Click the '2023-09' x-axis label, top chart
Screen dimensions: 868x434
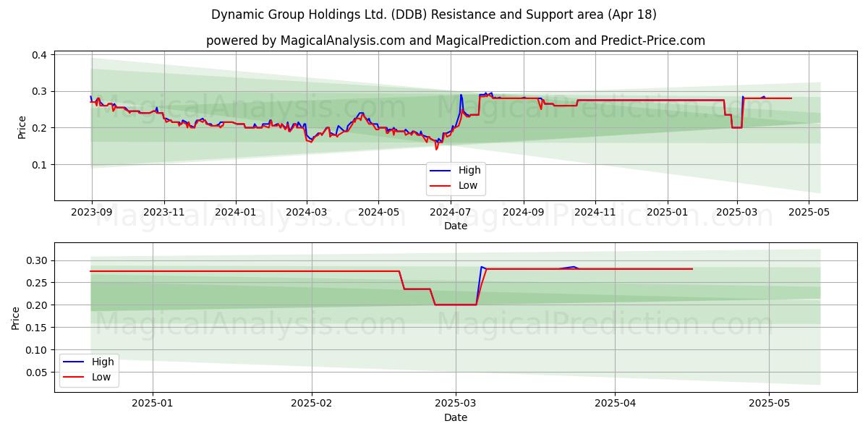click(91, 213)
